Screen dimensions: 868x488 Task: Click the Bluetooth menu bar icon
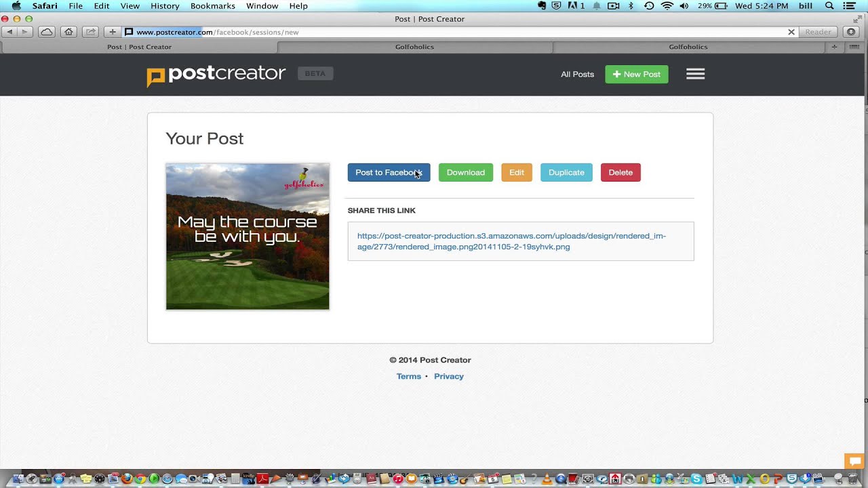pos(631,5)
